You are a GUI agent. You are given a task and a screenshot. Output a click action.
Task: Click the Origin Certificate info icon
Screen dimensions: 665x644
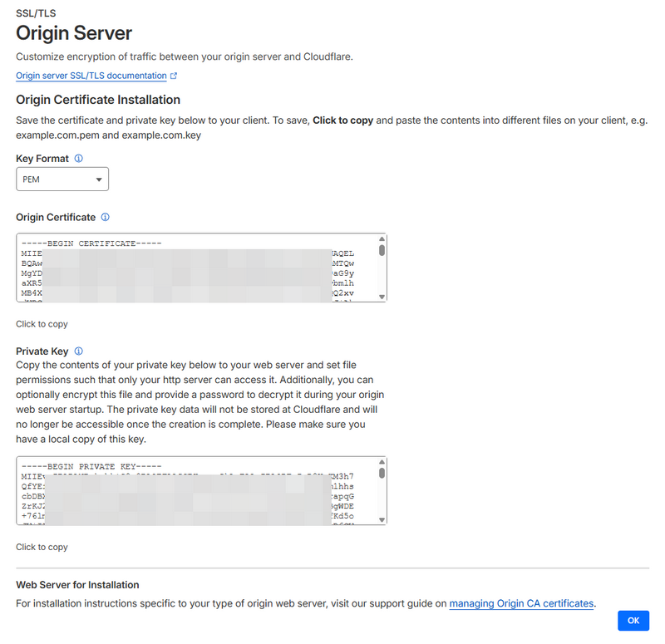pyautogui.click(x=105, y=217)
